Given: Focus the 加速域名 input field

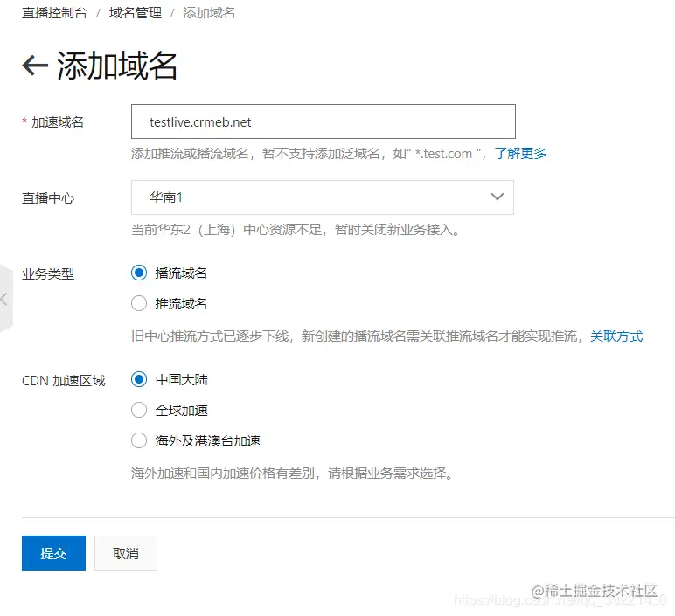Looking at the screenshot, I should [324, 121].
